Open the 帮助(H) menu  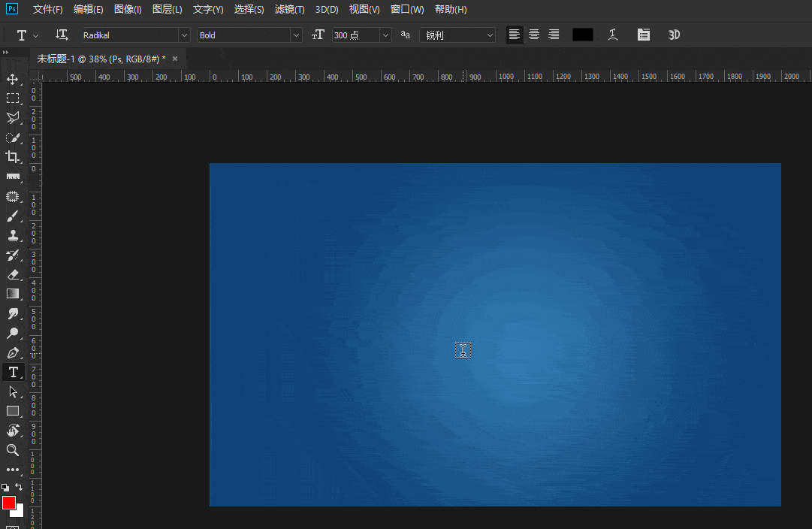point(451,9)
